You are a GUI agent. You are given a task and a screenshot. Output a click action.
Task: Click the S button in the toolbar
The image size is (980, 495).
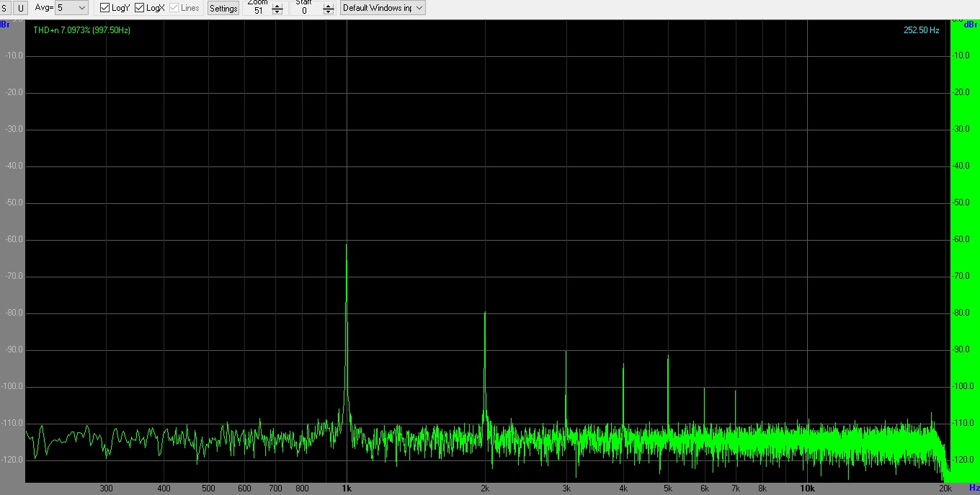[x=6, y=8]
